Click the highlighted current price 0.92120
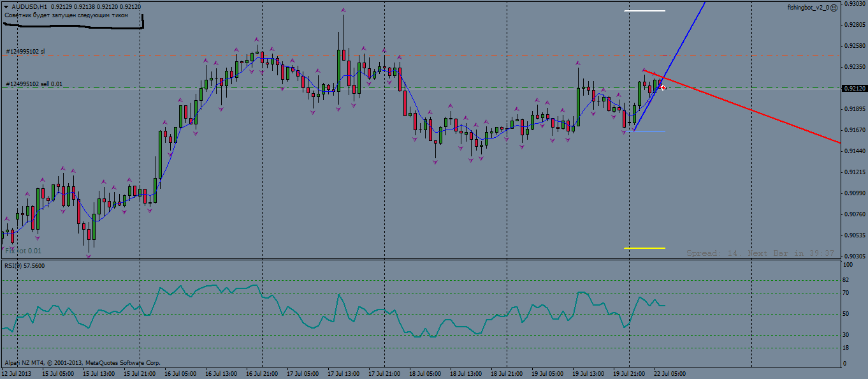 click(855, 88)
